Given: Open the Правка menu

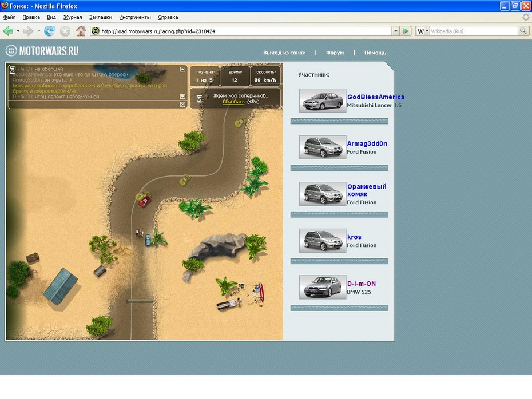Looking at the screenshot, I should 31,17.
